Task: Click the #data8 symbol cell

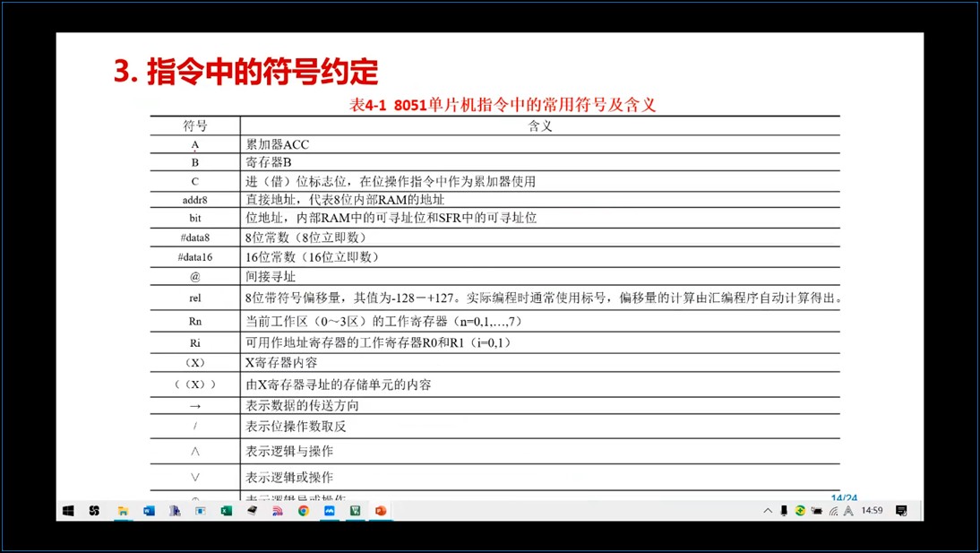Action: (x=195, y=238)
